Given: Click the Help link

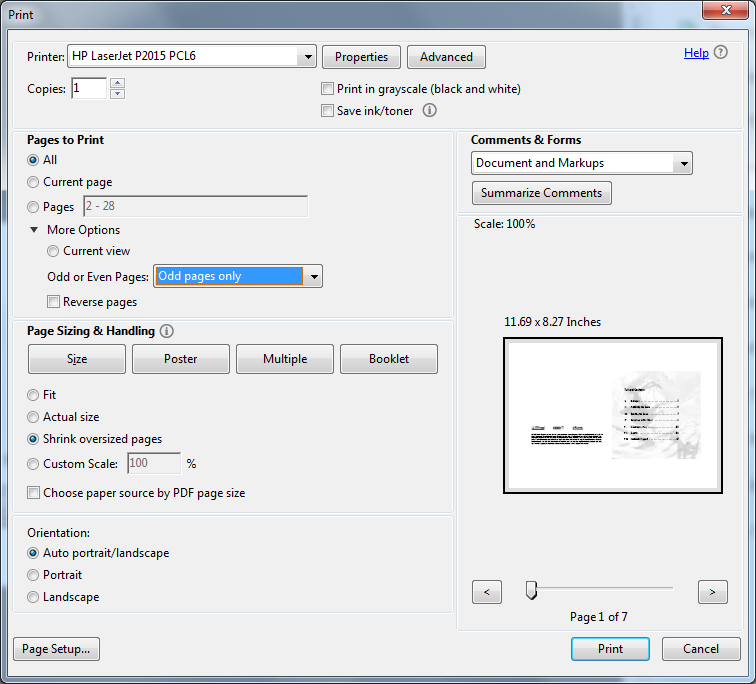Looking at the screenshot, I should pos(696,53).
